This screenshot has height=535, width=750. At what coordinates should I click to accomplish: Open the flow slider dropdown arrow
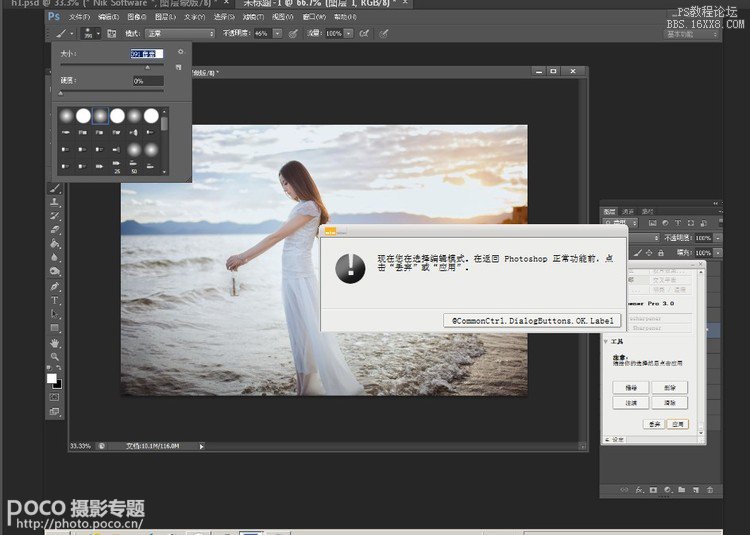point(349,33)
